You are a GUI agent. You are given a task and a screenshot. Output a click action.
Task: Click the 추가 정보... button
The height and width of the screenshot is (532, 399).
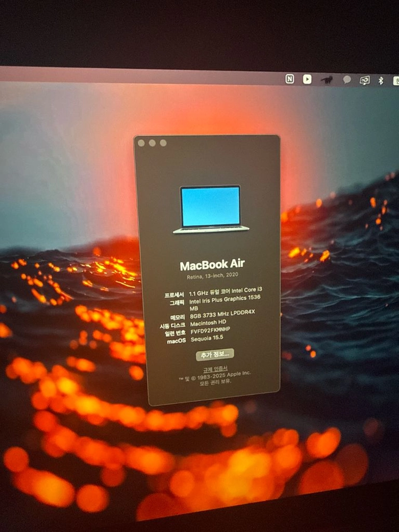point(215,354)
